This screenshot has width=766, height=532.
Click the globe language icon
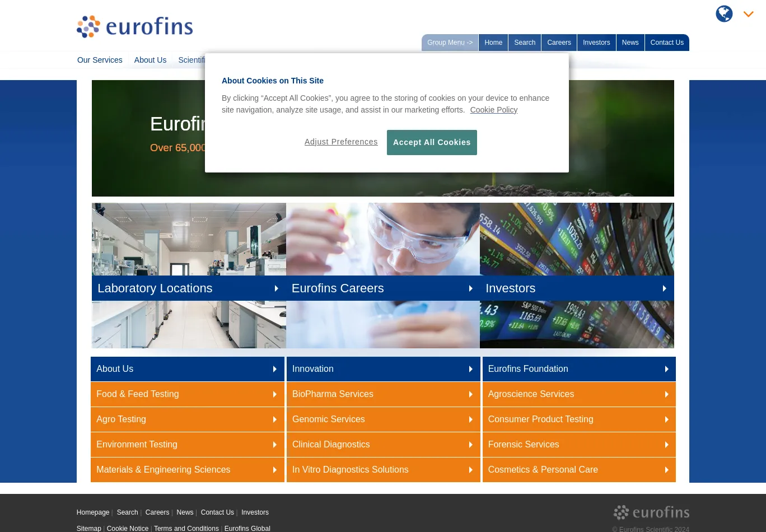coord(724,14)
